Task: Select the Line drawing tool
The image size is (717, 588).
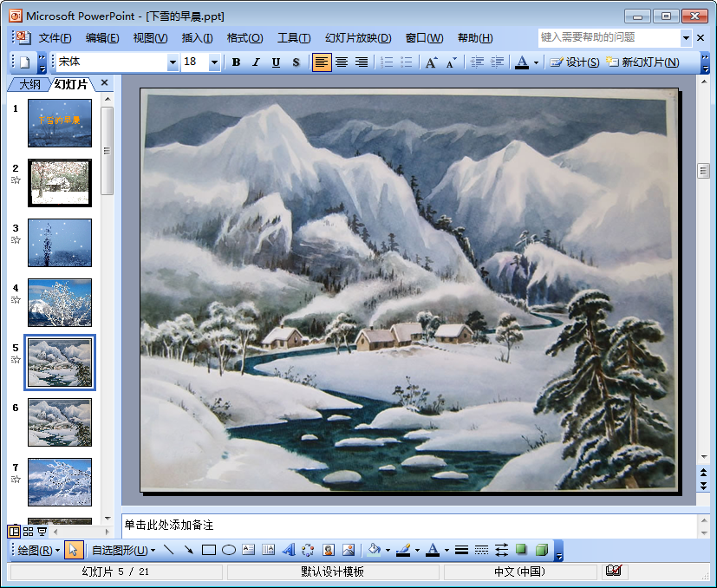Action: (169, 550)
